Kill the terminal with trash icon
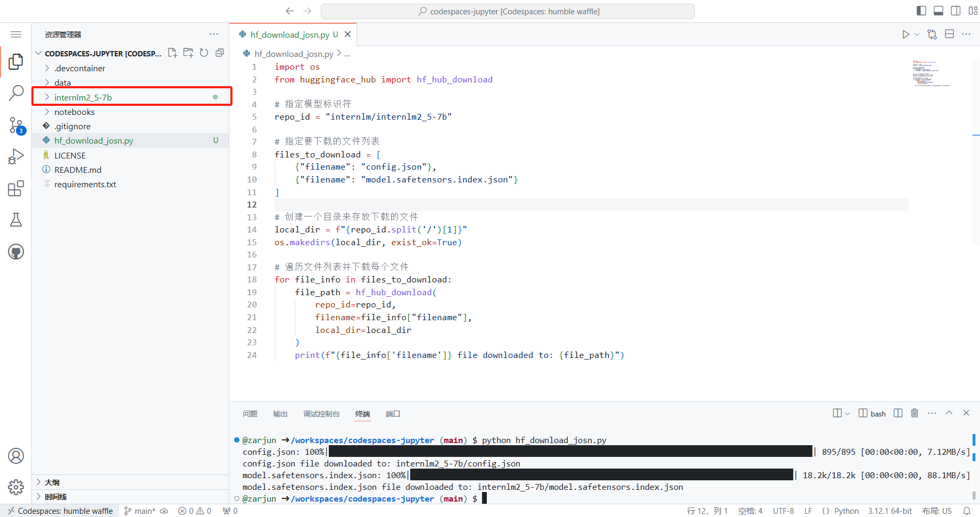Viewport: 980px width, 517px height. [915, 413]
